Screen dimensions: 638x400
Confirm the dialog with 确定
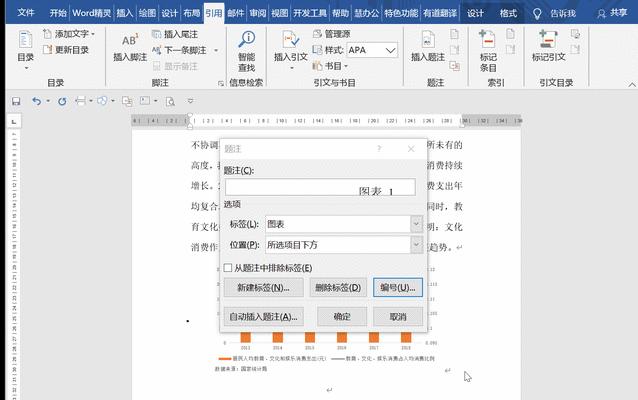pos(342,316)
